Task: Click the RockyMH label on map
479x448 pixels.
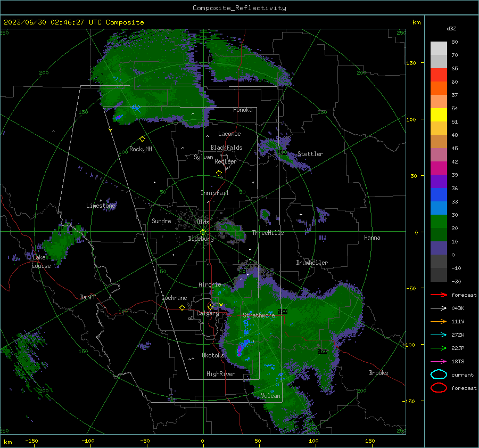Action: 141,149
